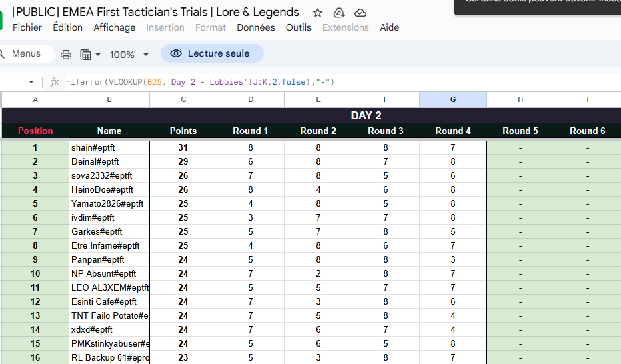Screen dimensions: 621x364
Task: Click the Name header cell
Action: (109, 131)
